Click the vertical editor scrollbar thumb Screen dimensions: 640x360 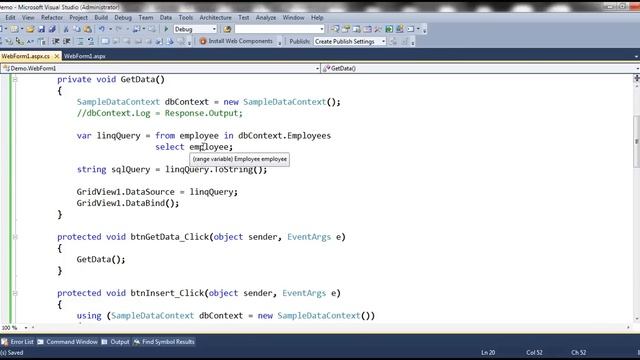pos(636,141)
